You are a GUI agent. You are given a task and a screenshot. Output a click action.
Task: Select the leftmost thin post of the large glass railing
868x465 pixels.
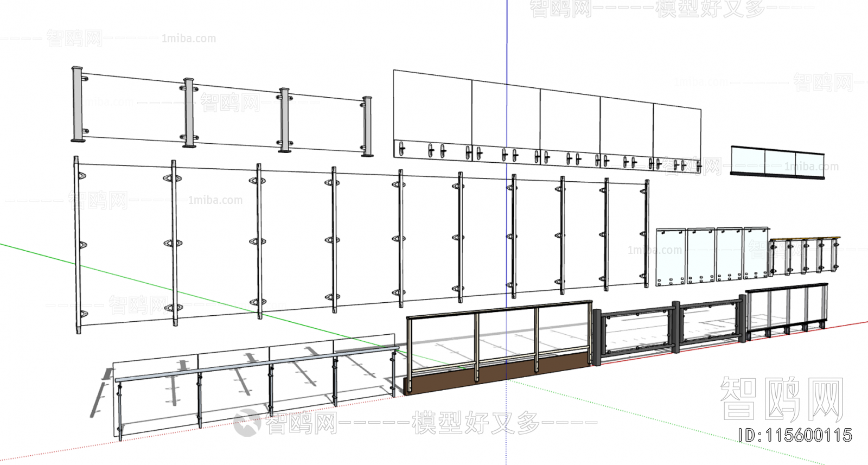[x=77, y=244]
